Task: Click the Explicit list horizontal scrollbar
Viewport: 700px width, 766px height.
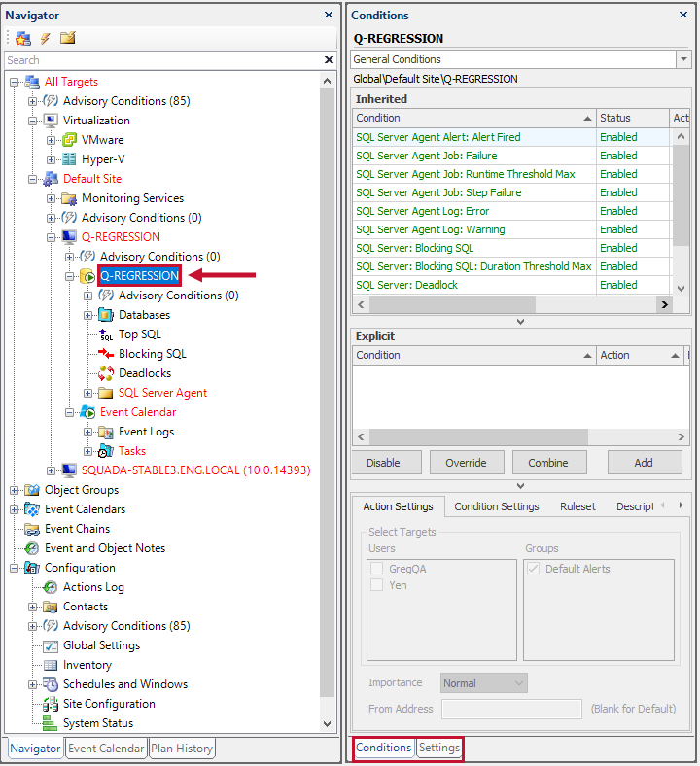Action: coord(478,436)
